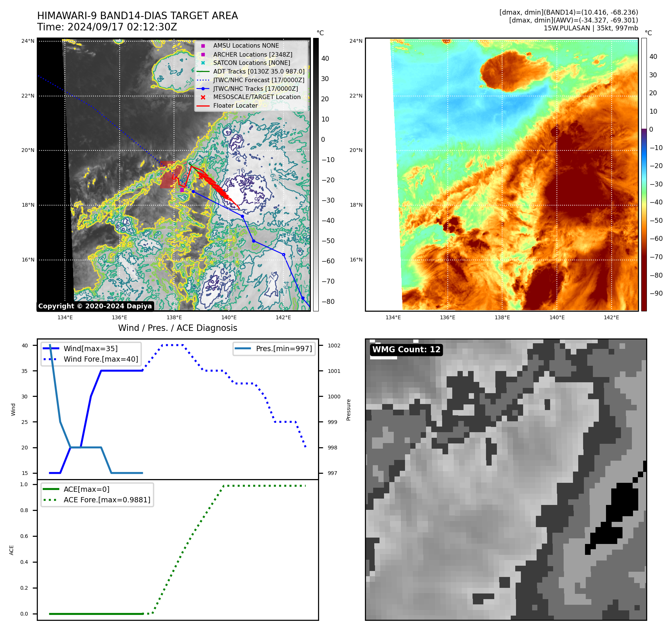
Task: Click the AMSU Locations magenta square legend marker
Action: pyautogui.click(x=203, y=46)
